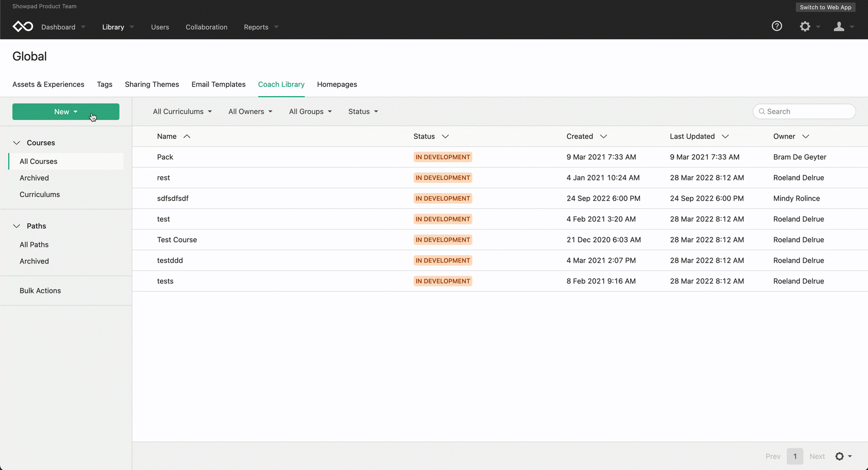The height and width of the screenshot is (470, 868).
Task: Open the help question mark icon
Action: tap(776, 26)
